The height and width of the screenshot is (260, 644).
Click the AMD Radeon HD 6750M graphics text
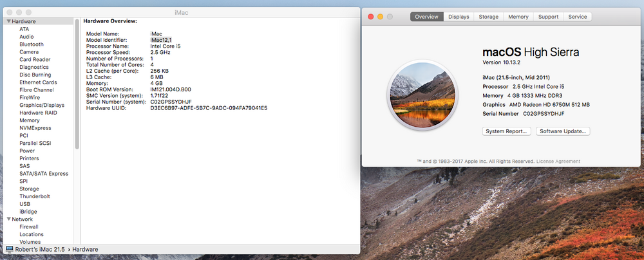point(549,105)
